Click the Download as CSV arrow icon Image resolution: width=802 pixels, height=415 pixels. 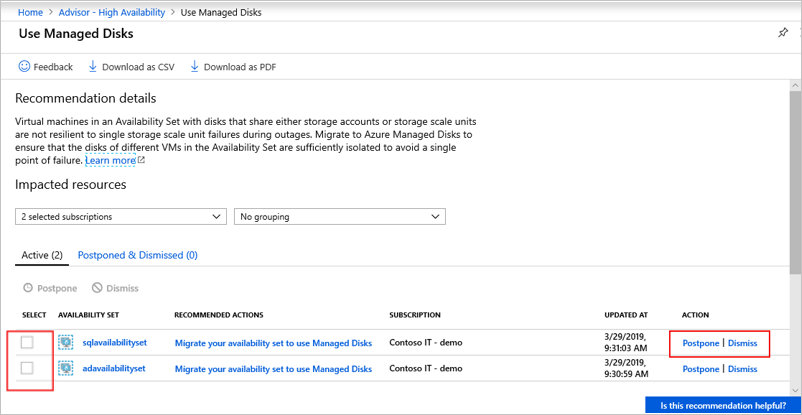click(93, 67)
